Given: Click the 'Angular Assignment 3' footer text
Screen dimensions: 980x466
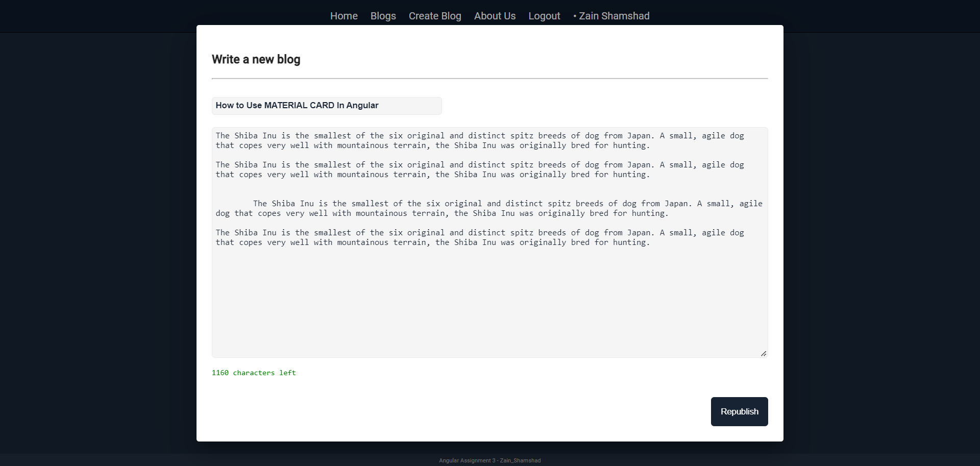Looking at the screenshot, I should pos(489,460).
